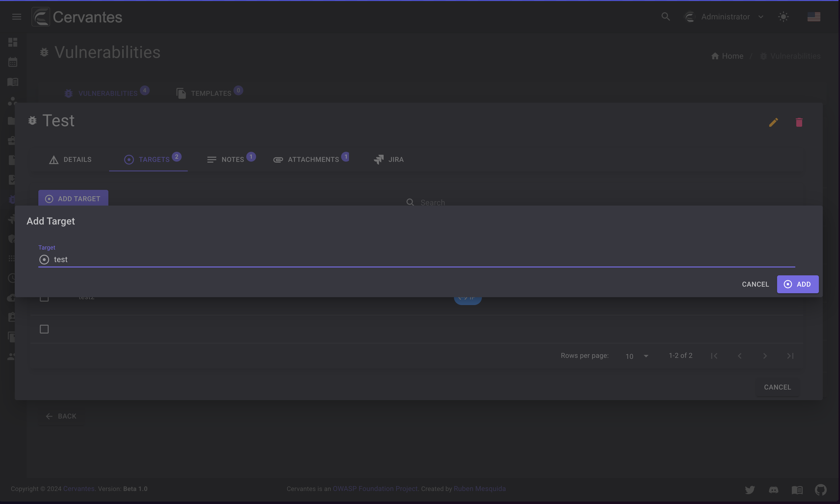Open Calendar icon in the sidebar
Viewport: 840px width, 504px height.
(13, 62)
